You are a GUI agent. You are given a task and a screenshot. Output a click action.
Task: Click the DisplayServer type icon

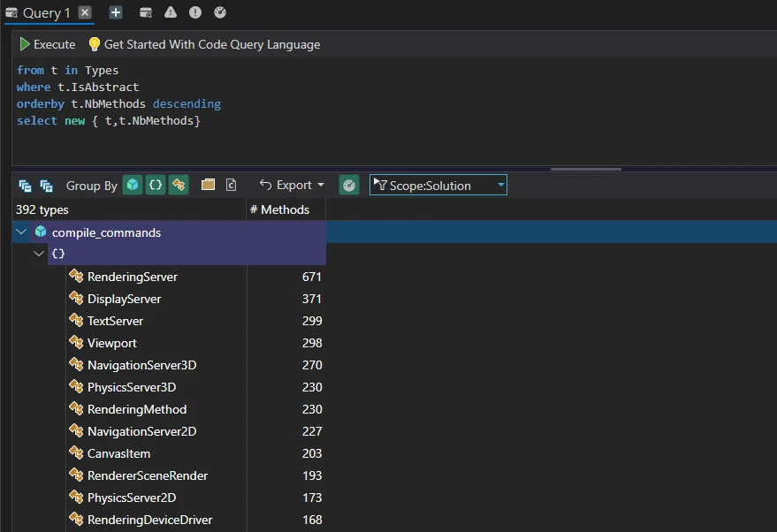pos(76,298)
